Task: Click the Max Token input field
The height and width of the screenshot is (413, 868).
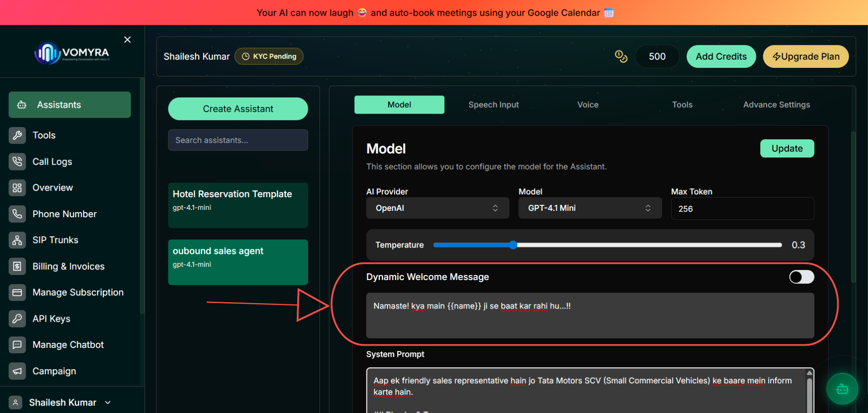Action: tap(742, 209)
